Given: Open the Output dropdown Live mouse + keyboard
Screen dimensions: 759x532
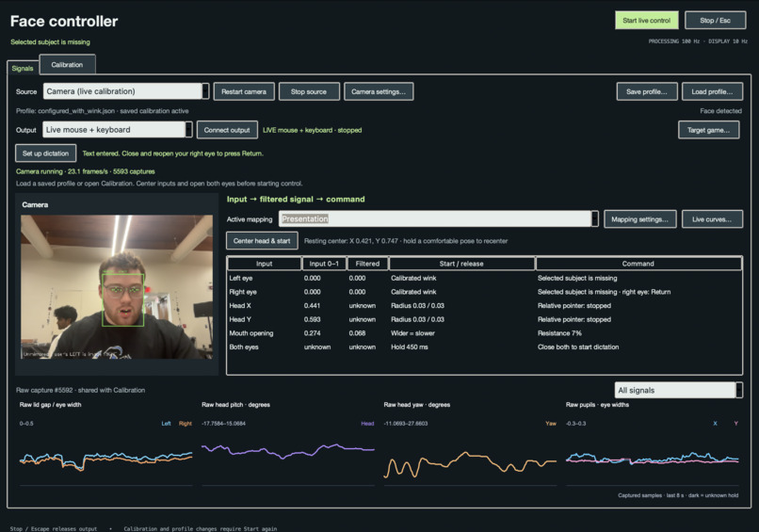Looking at the screenshot, I should pos(117,130).
